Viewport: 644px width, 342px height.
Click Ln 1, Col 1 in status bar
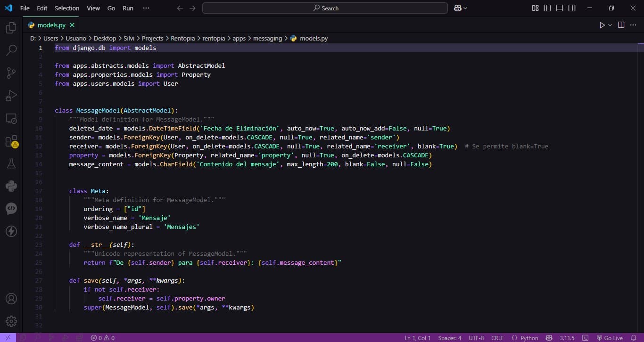pyautogui.click(x=418, y=338)
